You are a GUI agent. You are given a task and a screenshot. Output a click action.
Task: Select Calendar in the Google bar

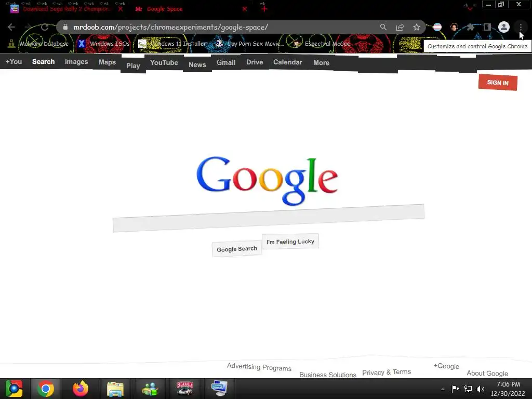pyautogui.click(x=288, y=62)
